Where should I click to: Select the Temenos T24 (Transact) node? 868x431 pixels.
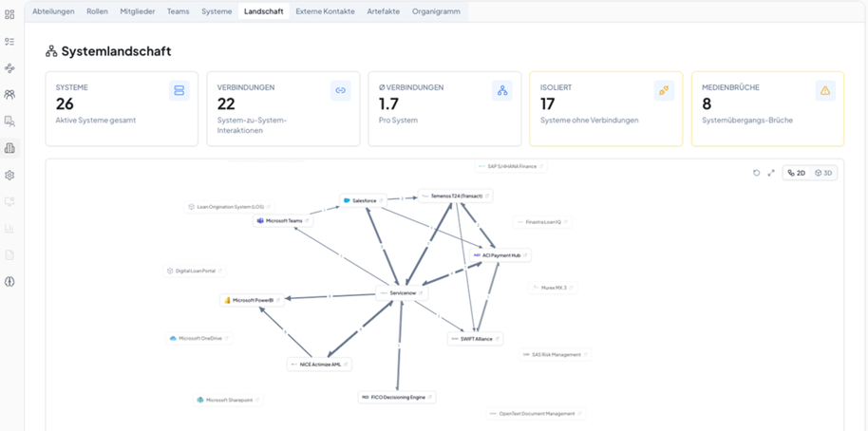pos(456,196)
